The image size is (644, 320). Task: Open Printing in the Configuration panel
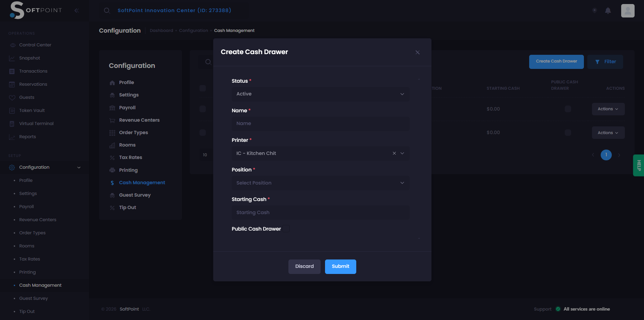coord(128,170)
